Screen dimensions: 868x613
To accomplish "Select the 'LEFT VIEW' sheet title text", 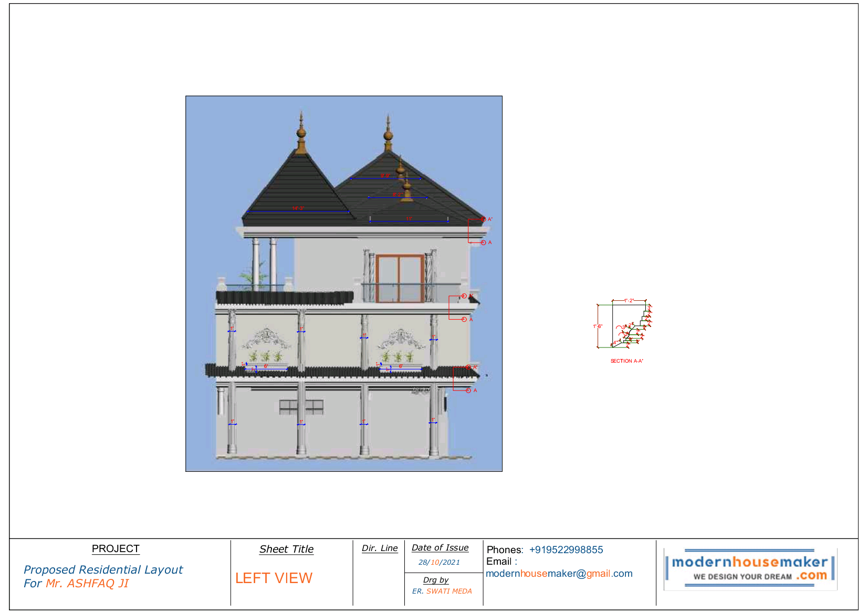I will (274, 578).
